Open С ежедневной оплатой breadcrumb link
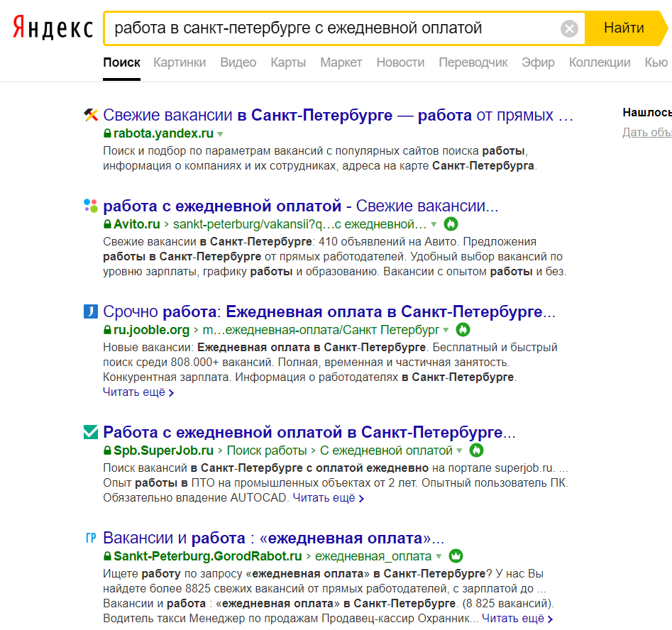This screenshot has width=672, height=630. tap(386, 451)
